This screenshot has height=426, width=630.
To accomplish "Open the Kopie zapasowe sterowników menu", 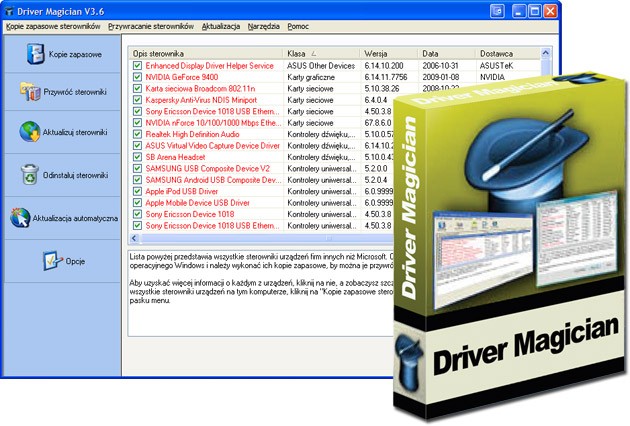I will [53, 27].
